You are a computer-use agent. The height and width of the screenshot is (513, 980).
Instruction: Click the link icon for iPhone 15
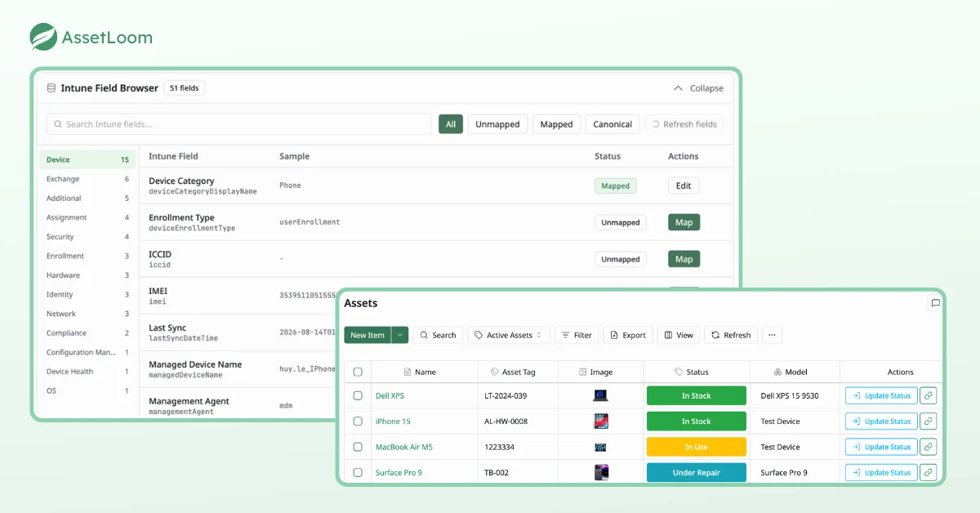coord(928,422)
